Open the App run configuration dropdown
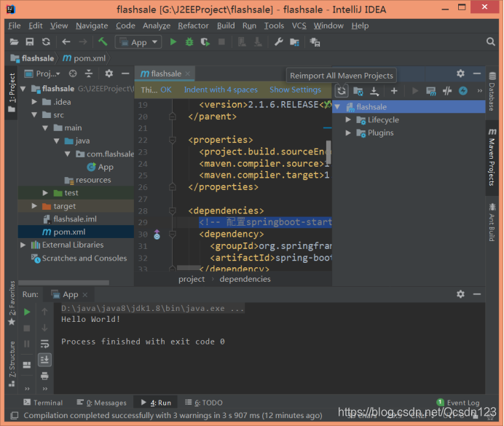Image resolution: width=504 pixels, height=426 pixels. point(138,42)
